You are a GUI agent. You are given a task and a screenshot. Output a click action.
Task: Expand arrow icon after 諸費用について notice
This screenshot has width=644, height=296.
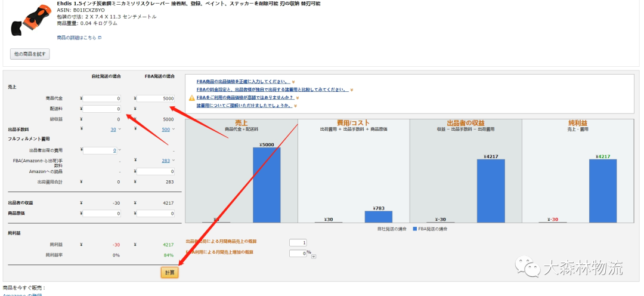[x=295, y=106]
